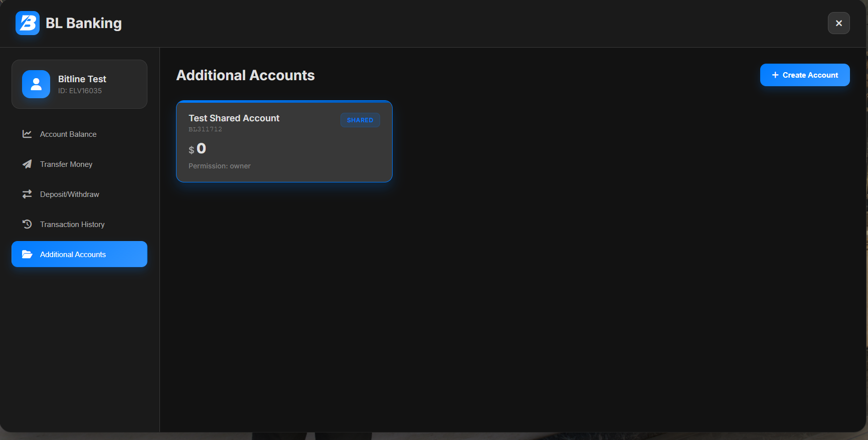Image resolution: width=868 pixels, height=440 pixels.
Task: Select Additional Accounts in sidebar
Action: click(79, 254)
